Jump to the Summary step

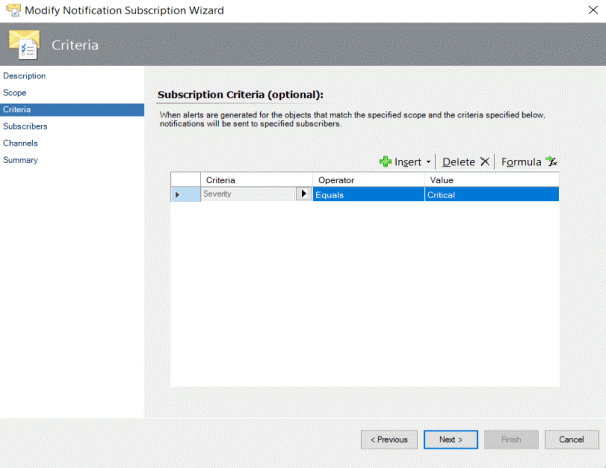(20, 160)
